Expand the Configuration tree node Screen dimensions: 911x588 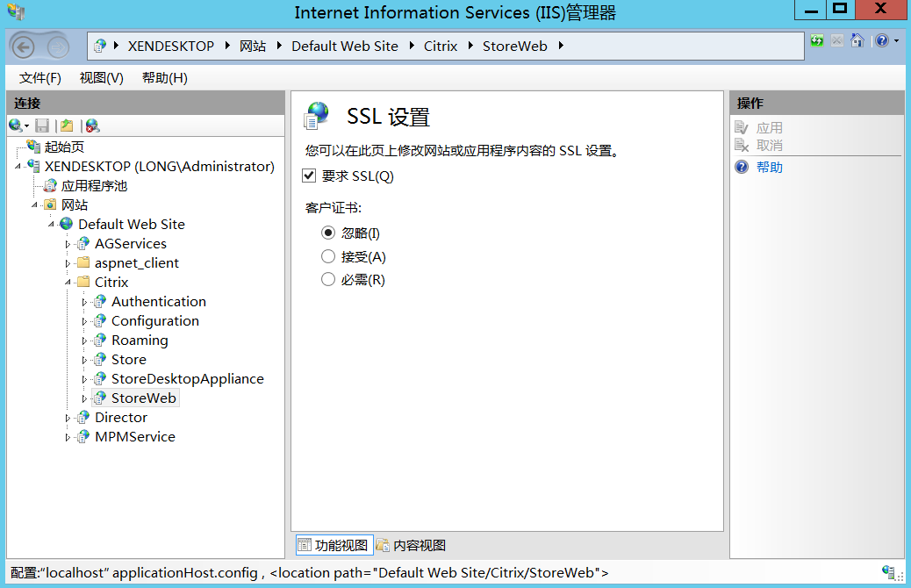pos(85,321)
